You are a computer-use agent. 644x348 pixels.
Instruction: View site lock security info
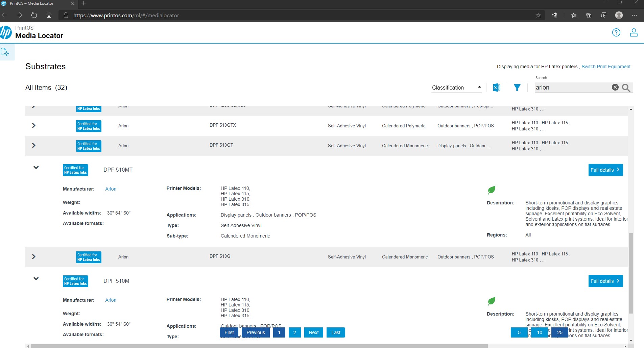66,15
